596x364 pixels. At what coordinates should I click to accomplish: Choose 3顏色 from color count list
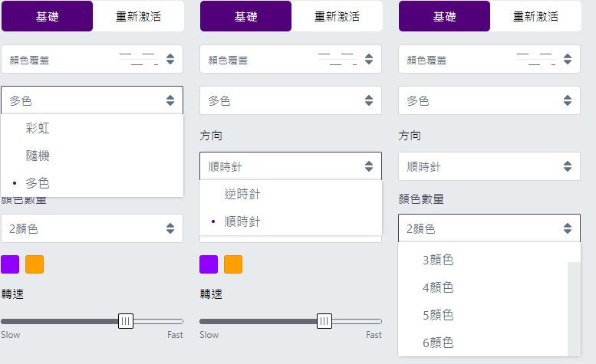(x=482, y=260)
